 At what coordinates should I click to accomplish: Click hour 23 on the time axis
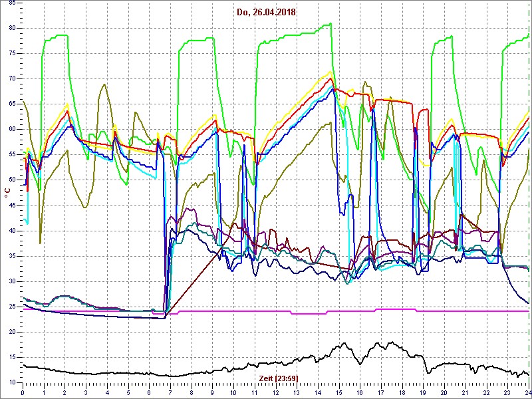[x=507, y=392]
